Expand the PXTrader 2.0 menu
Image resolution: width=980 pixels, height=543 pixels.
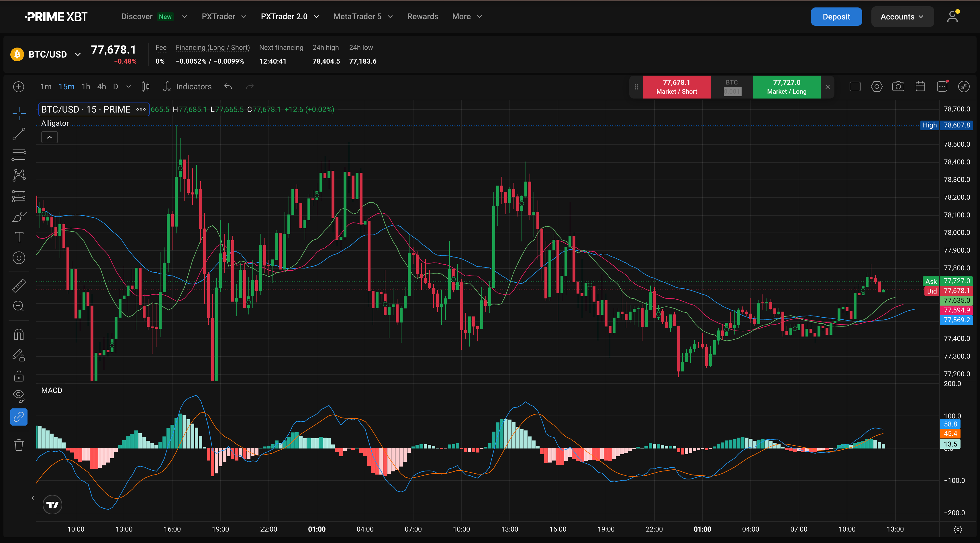[289, 16]
